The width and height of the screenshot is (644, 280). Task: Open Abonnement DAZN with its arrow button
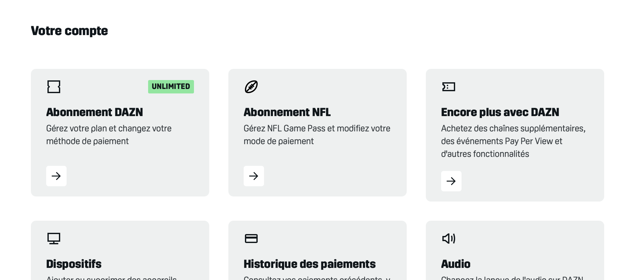click(56, 176)
